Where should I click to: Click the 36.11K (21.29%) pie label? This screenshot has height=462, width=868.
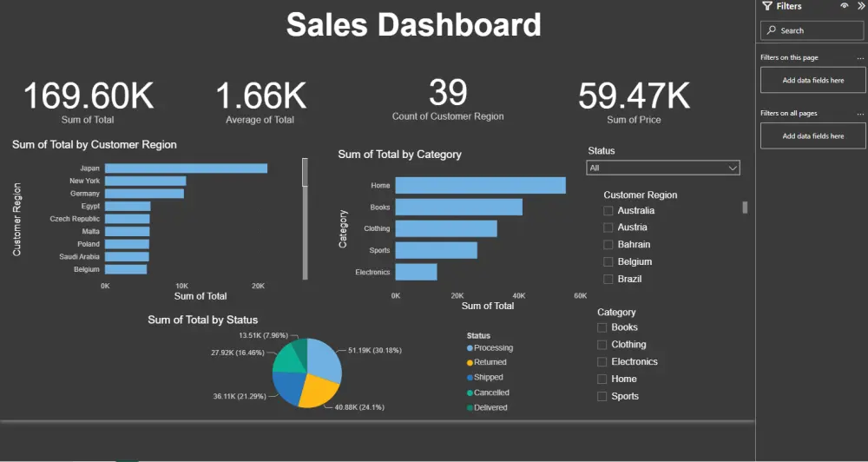point(240,397)
